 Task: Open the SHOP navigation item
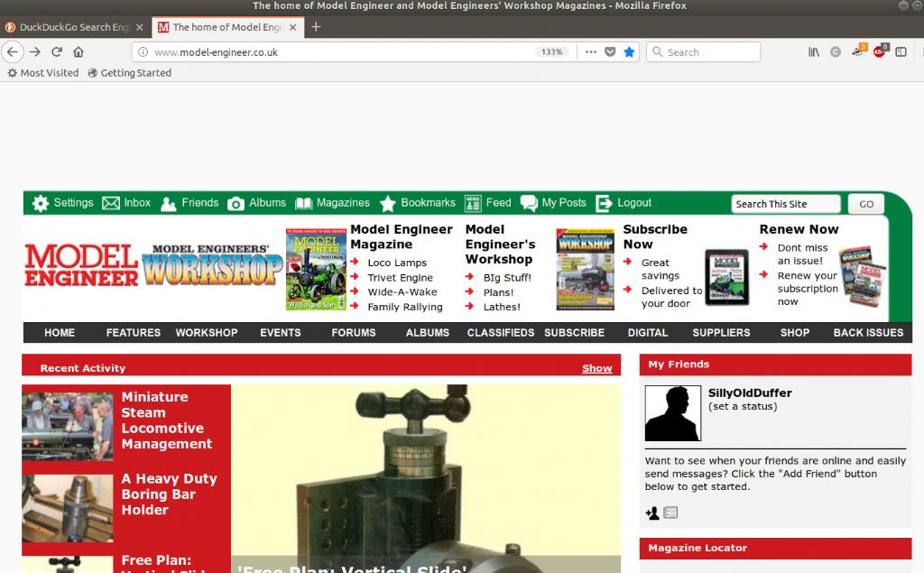[795, 332]
